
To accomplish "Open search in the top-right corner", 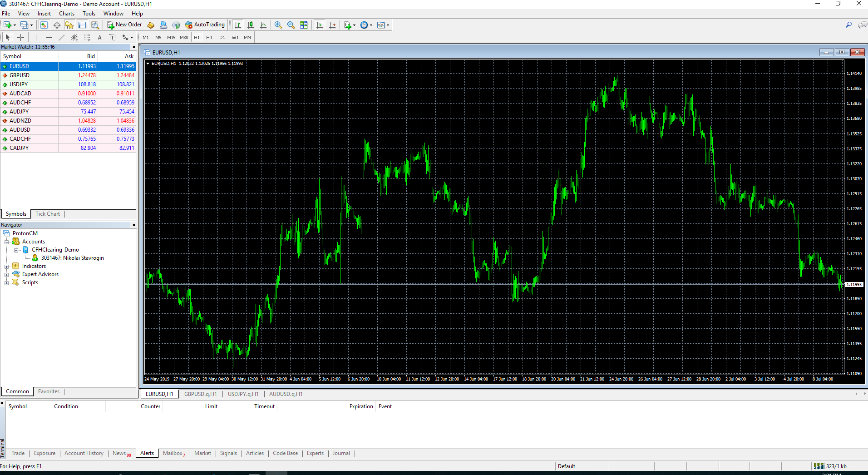I will pyautogui.click(x=848, y=25).
